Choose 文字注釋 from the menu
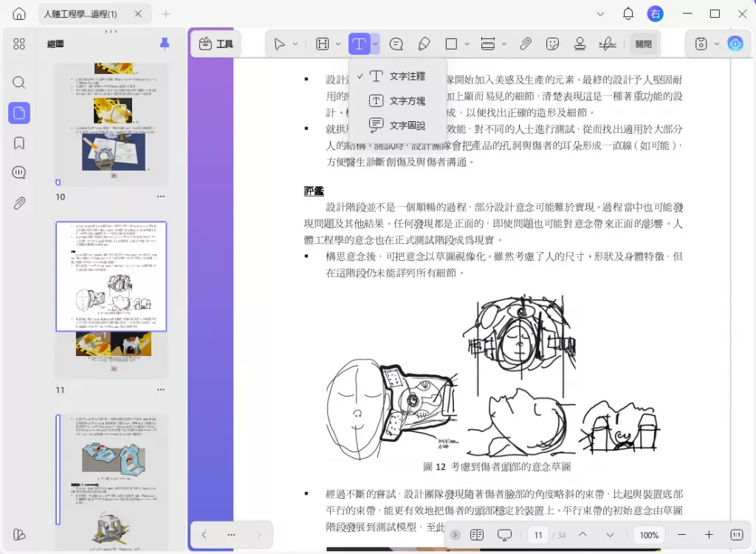Screen dimensions: 756x554 coord(397,76)
